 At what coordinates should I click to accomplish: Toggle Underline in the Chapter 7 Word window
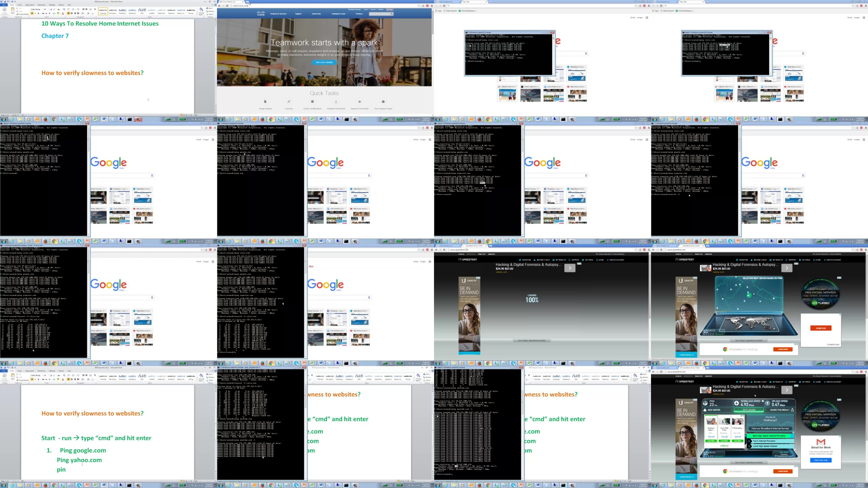39,13
